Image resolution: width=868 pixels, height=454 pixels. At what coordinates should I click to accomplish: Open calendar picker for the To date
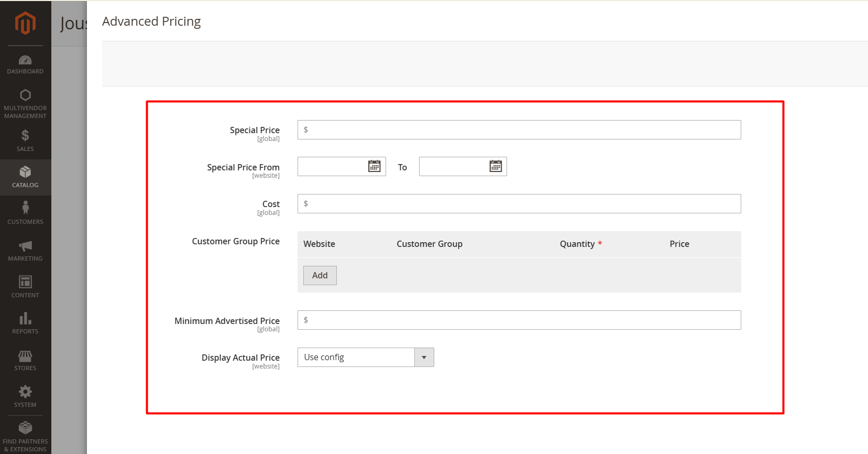(x=496, y=166)
